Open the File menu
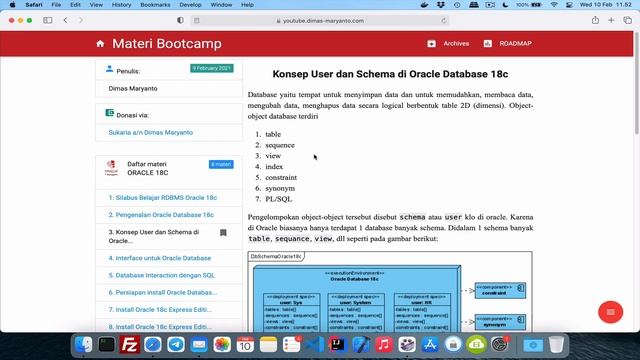 coord(56,5)
